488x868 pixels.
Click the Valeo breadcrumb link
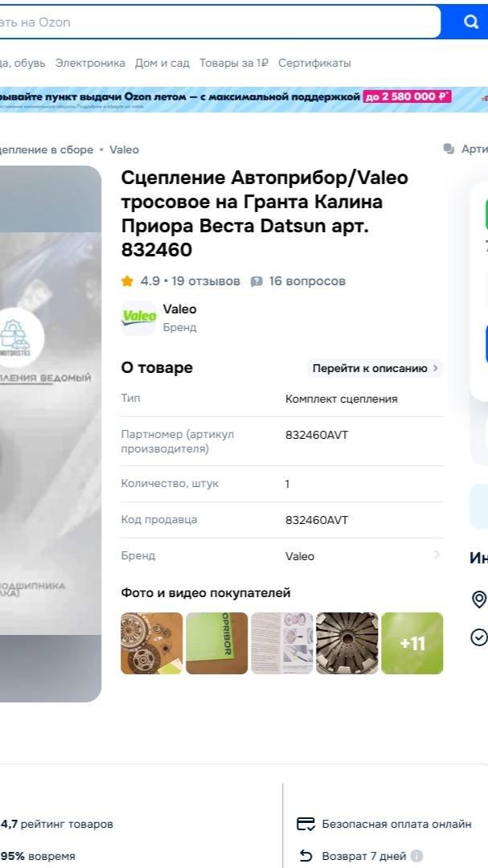[x=124, y=149]
